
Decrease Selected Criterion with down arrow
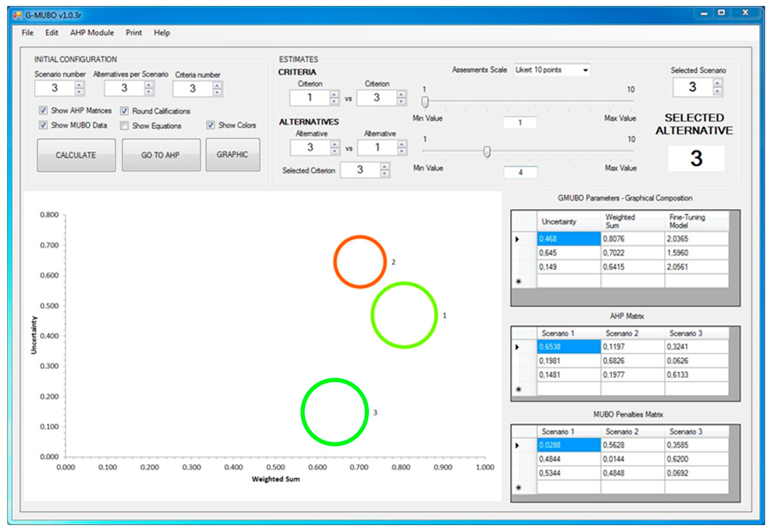click(385, 173)
